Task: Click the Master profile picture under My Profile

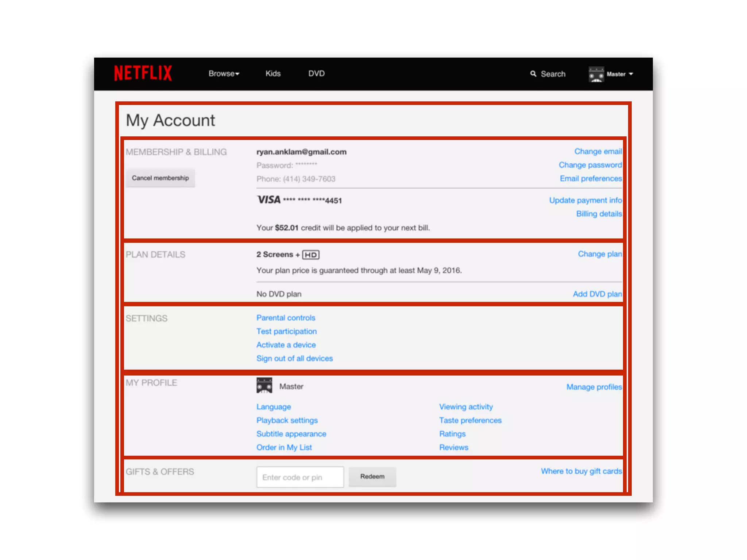Action: pyautogui.click(x=264, y=386)
